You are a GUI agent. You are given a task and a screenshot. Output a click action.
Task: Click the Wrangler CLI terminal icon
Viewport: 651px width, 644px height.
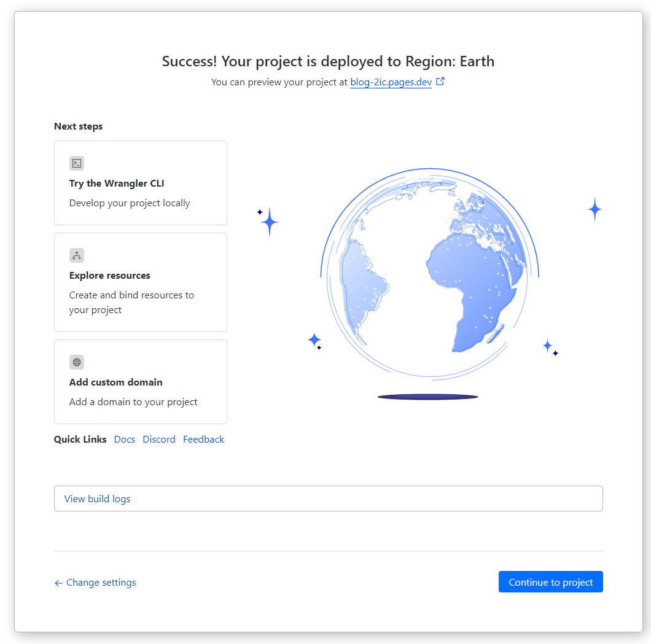click(77, 163)
